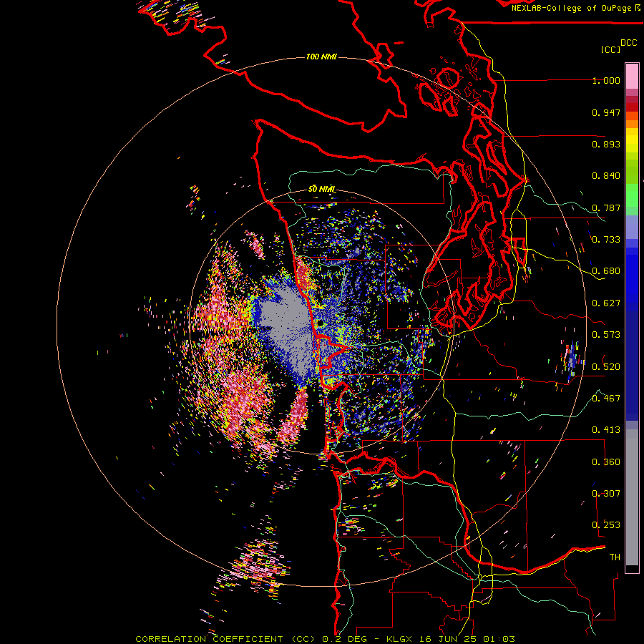Click the 0.787 scale value

606,208
